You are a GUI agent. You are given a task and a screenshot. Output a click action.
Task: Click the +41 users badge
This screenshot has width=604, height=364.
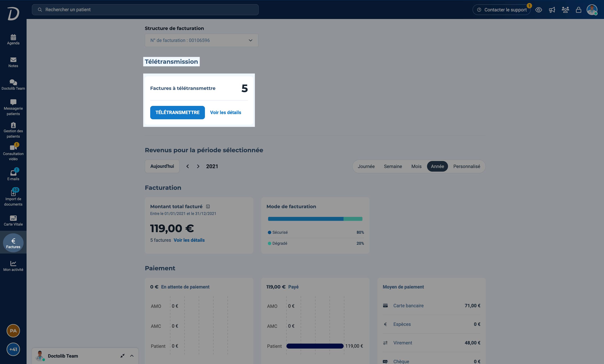[x=13, y=349]
